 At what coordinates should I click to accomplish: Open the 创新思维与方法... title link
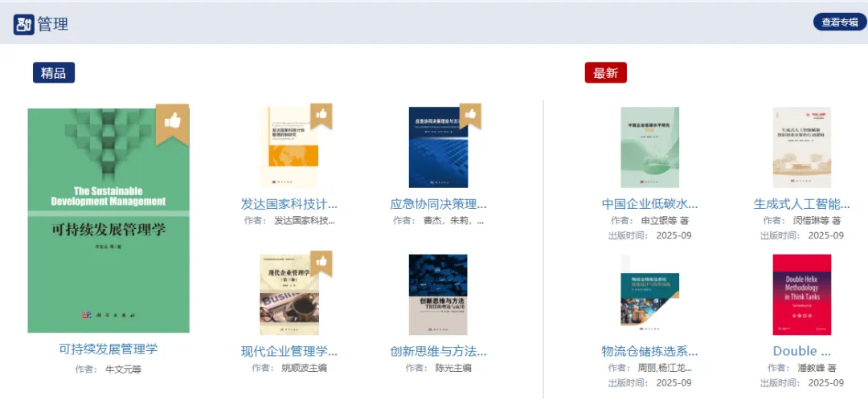click(439, 351)
